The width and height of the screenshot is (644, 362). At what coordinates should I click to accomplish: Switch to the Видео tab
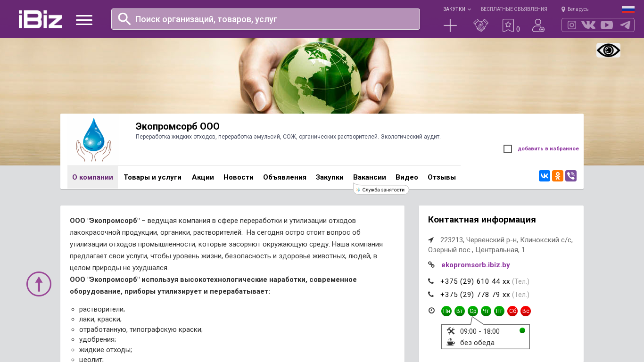point(407,177)
